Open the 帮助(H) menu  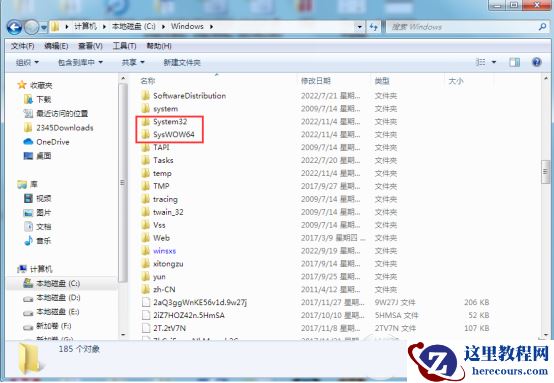pos(159,46)
